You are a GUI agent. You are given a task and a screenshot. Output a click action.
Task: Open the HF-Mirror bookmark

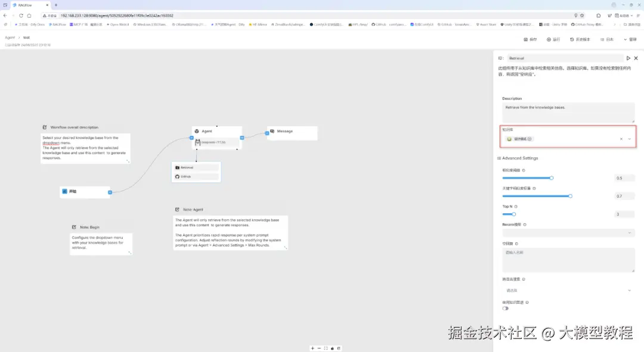click(x=258, y=24)
